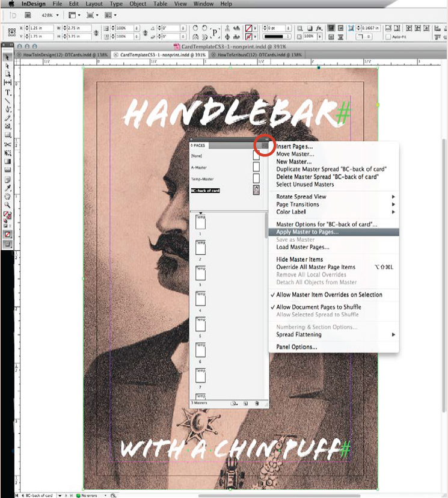Select the Direct Selection tool
Image resolution: width=448 pixels, height=498 pixels.
coord(8,66)
